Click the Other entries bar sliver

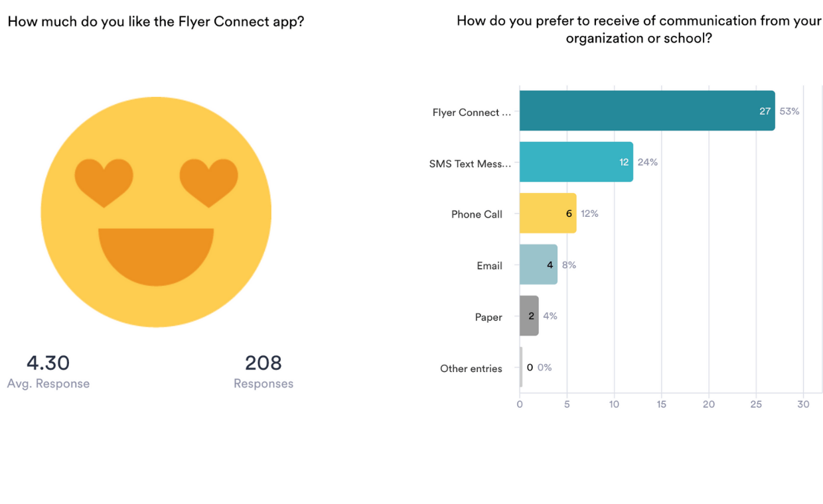click(x=521, y=367)
